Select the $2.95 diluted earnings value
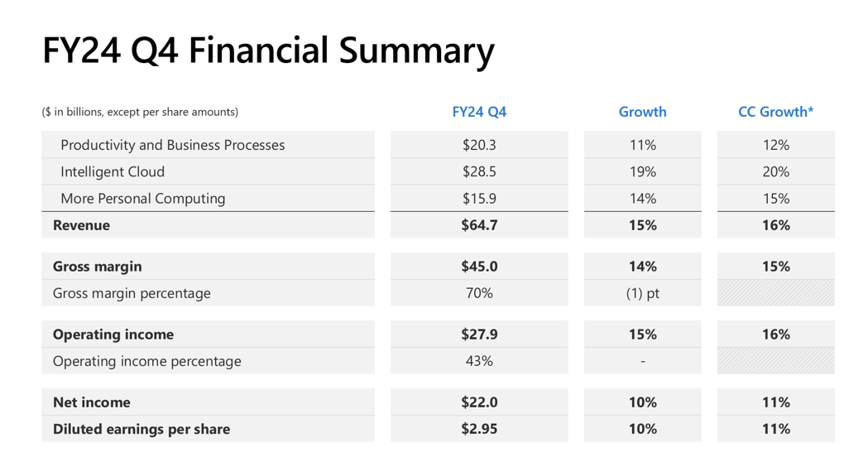 click(x=479, y=429)
